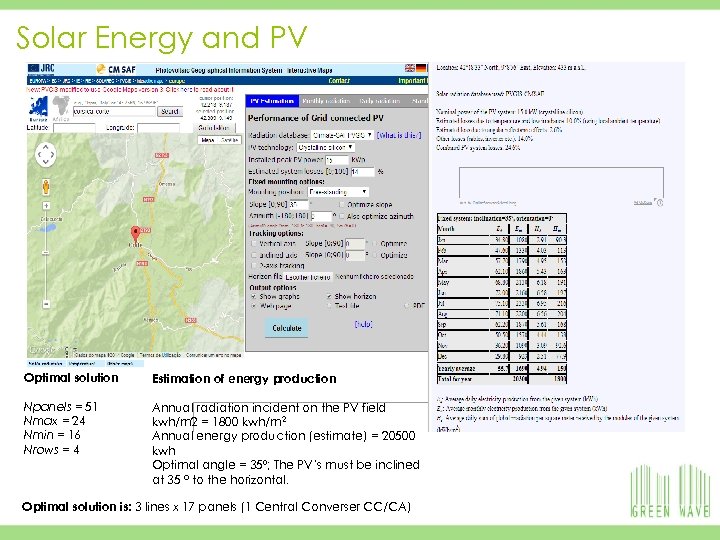Select the Text file output radio button
720x540 pixels.
[329, 306]
